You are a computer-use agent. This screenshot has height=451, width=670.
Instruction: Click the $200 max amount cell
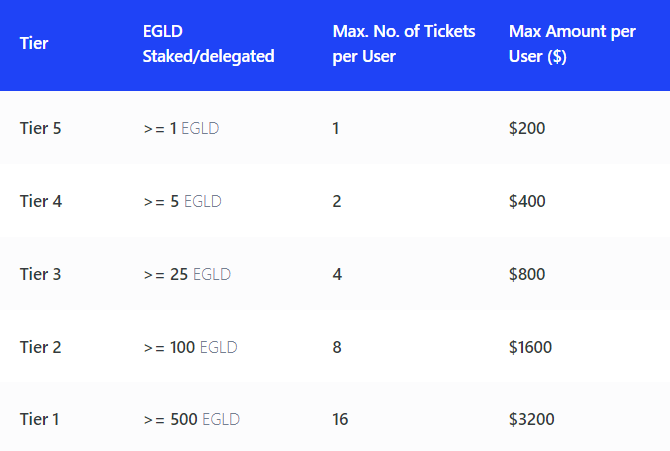527,128
